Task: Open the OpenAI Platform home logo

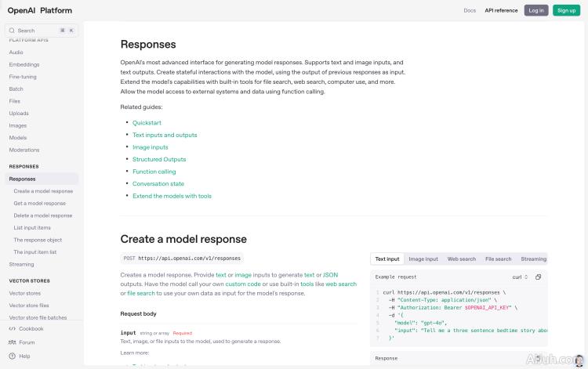Action: click(40, 10)
